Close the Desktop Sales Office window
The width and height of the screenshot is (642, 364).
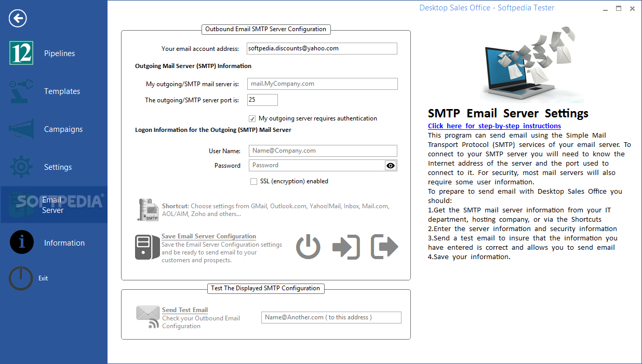tap(632, 8)
